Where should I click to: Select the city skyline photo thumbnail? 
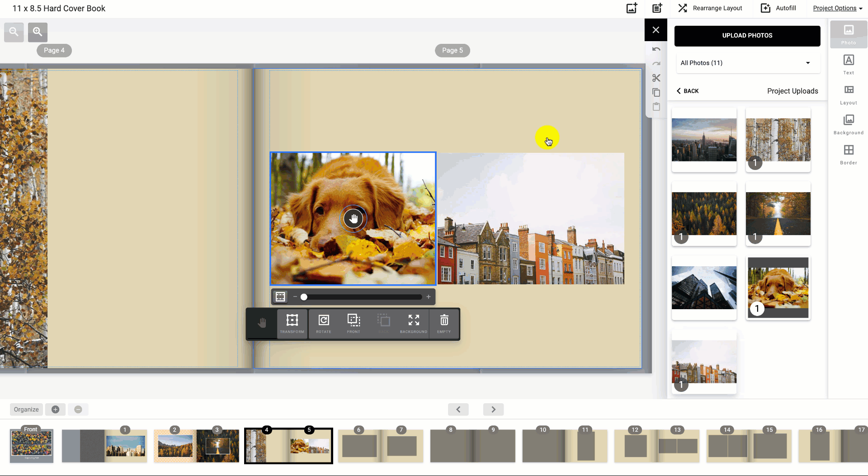[x=704, y=140]
